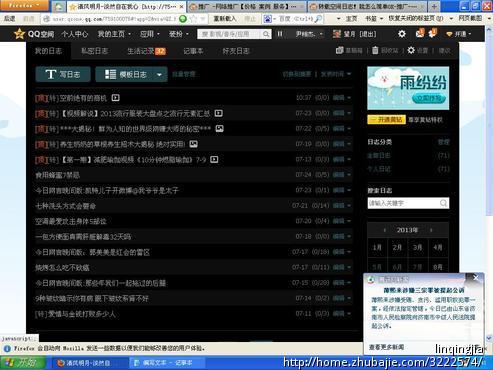
Task: Click the 雨纷纷 banner image
Action: [408, 88]
